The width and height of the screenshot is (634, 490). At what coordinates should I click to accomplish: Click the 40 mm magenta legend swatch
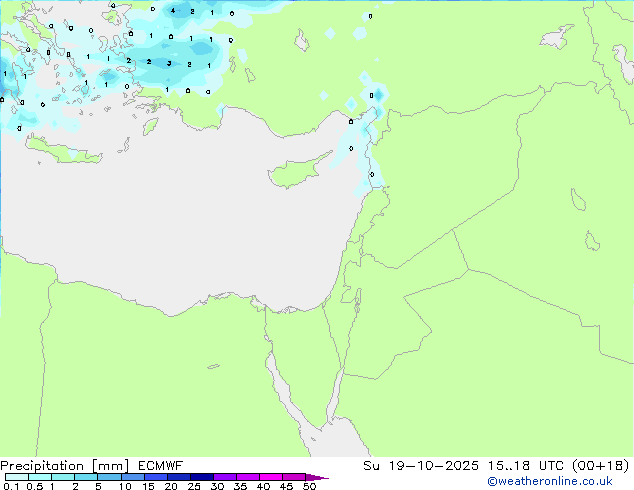click(271, 477)
